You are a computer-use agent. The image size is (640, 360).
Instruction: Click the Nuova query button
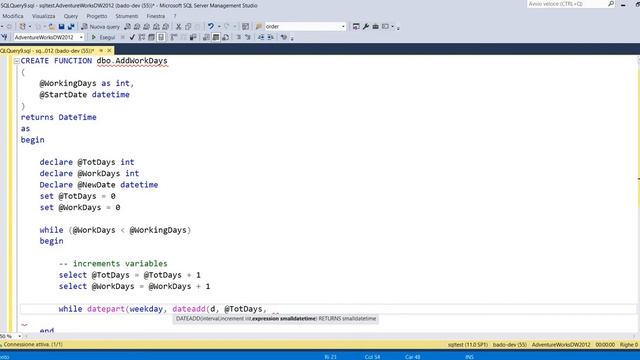(x=100, y=27)
